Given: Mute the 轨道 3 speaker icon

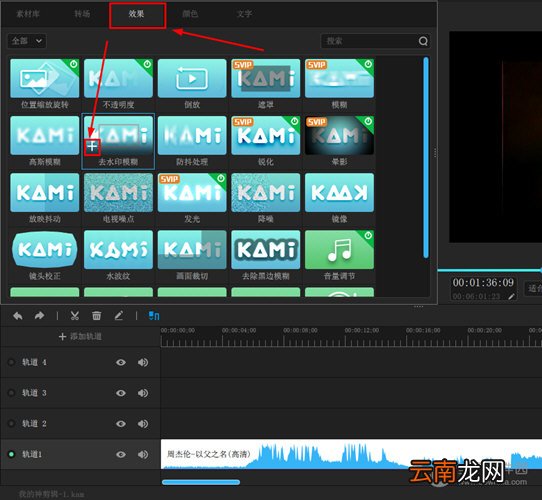Looking at the screenshot, I should point(143,393).
